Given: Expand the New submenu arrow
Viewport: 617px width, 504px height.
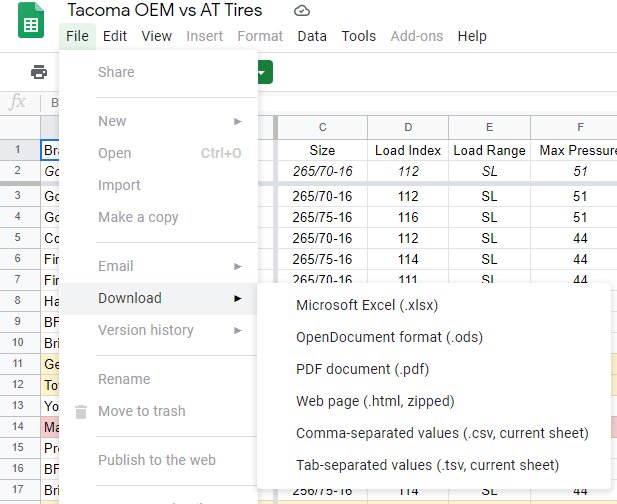Looking at the screenshot, I should (237, 121).
